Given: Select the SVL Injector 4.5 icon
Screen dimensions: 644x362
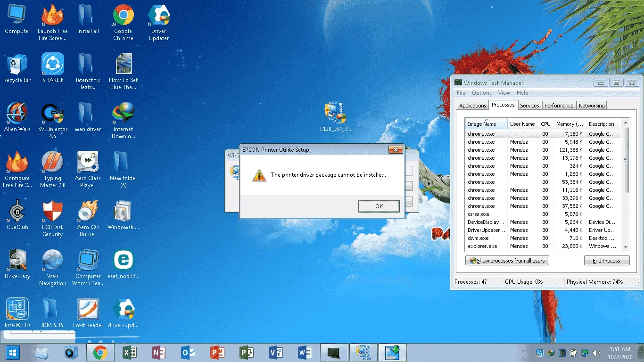Looking at the screenshot, I should 53,121.
